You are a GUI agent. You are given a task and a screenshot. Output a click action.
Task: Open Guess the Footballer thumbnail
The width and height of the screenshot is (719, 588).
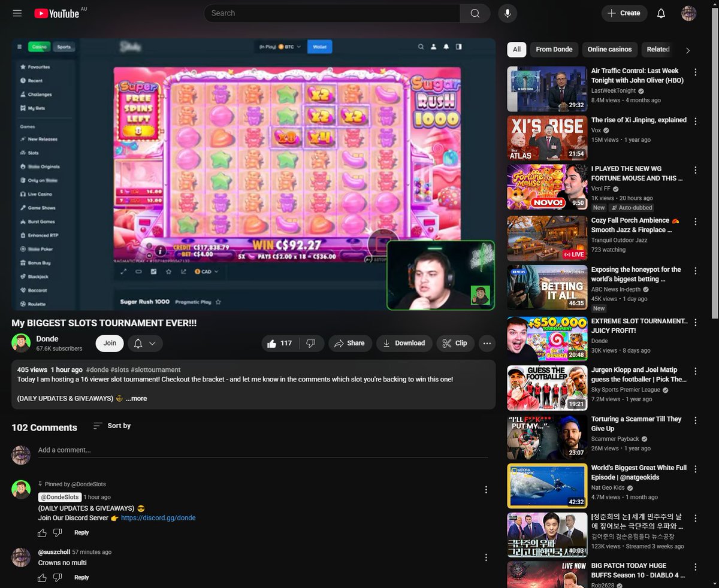pyautogui.click(x=547, y=388)
